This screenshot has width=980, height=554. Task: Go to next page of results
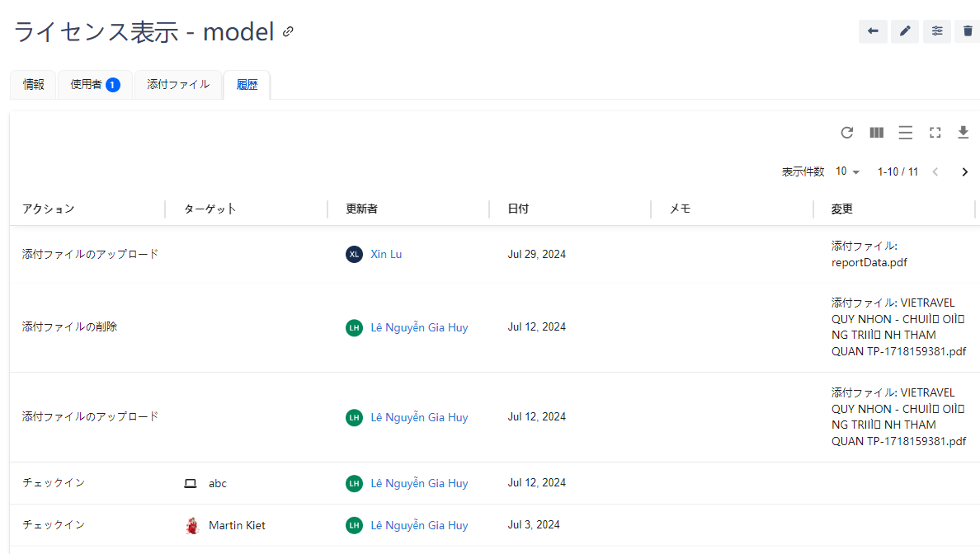[x=964, y=171]
